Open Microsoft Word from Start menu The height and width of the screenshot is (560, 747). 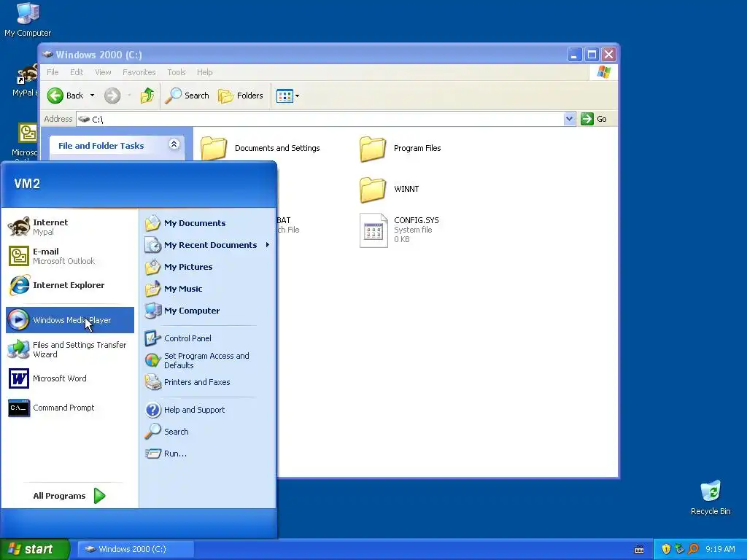pyautogui.click(x=70, y=378)
